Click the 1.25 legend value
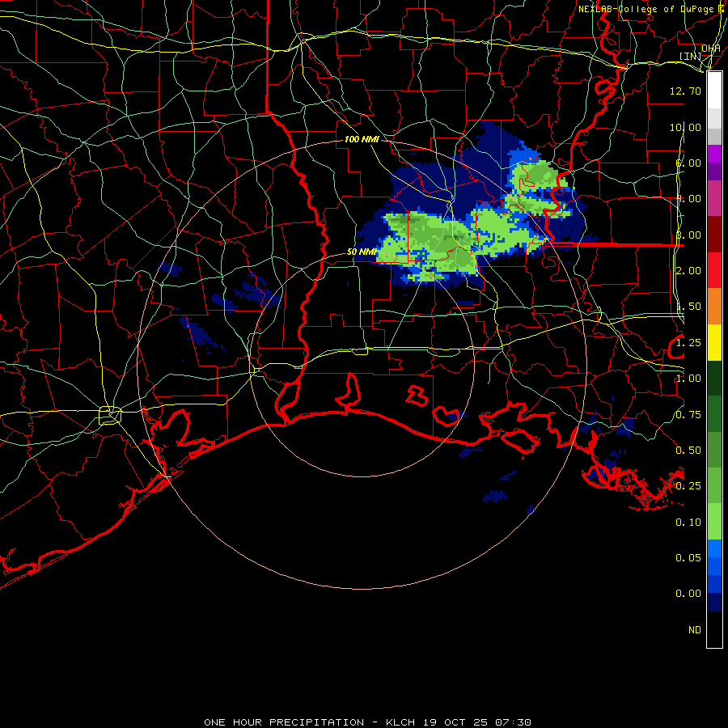Image resolution: width=728 pixels, height=728 pixels. 688,343
